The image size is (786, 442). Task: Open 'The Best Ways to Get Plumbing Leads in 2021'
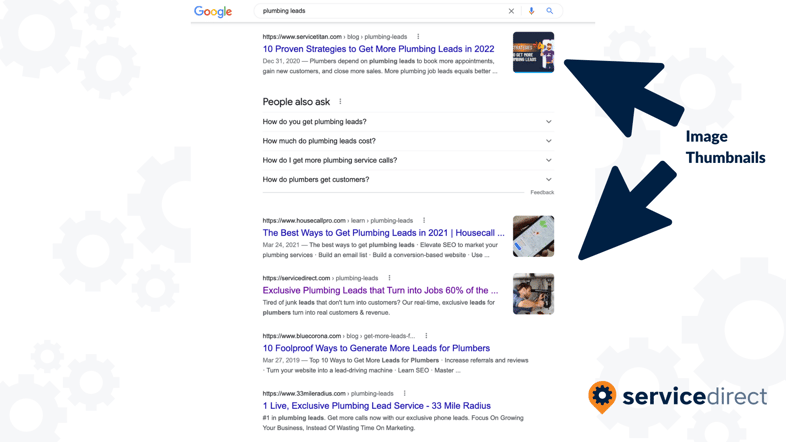[383, 233]
